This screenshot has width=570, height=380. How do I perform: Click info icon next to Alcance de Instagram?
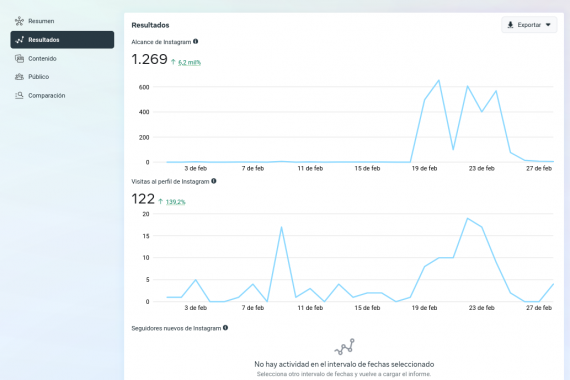coord(196,41)
